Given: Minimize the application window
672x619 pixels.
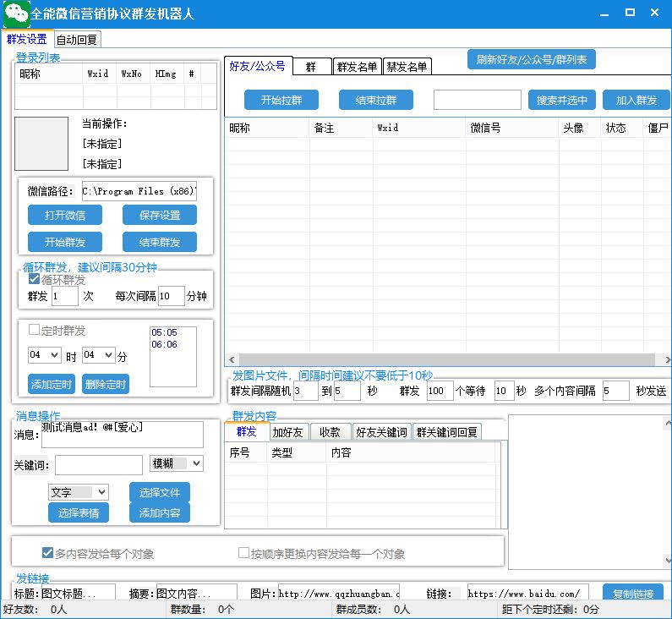Looking at the screenshot, I should (603, 12).
